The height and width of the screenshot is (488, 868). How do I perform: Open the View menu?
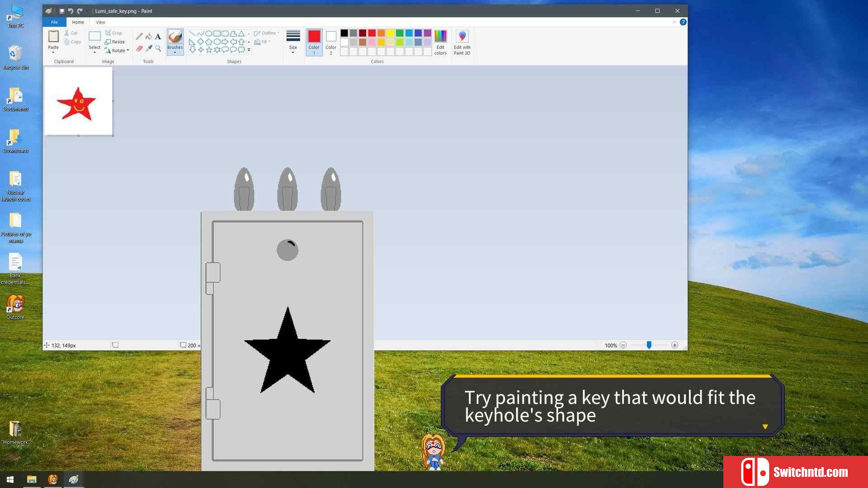point(99,22)
